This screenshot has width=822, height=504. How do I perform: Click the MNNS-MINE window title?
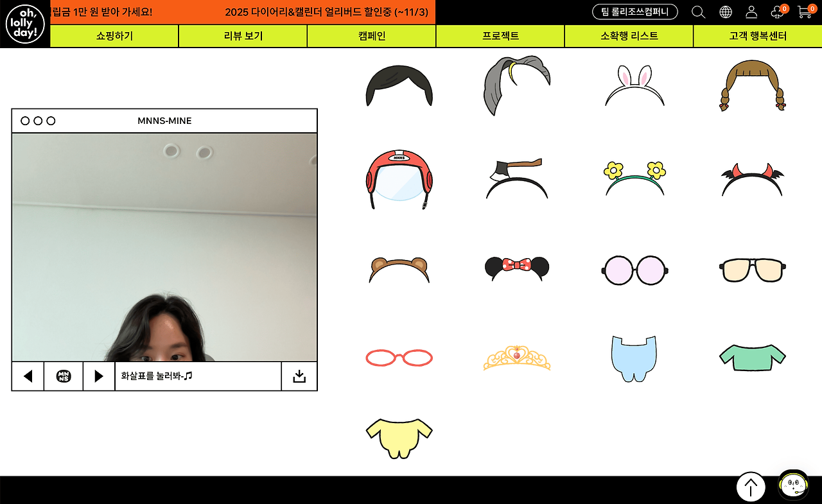tap(164, 121)
